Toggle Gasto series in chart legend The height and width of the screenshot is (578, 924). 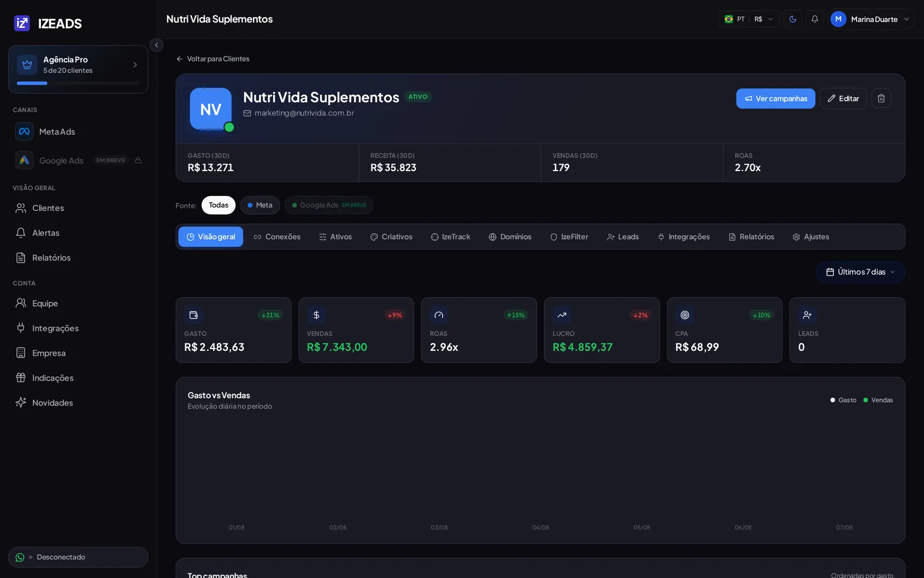843,400
